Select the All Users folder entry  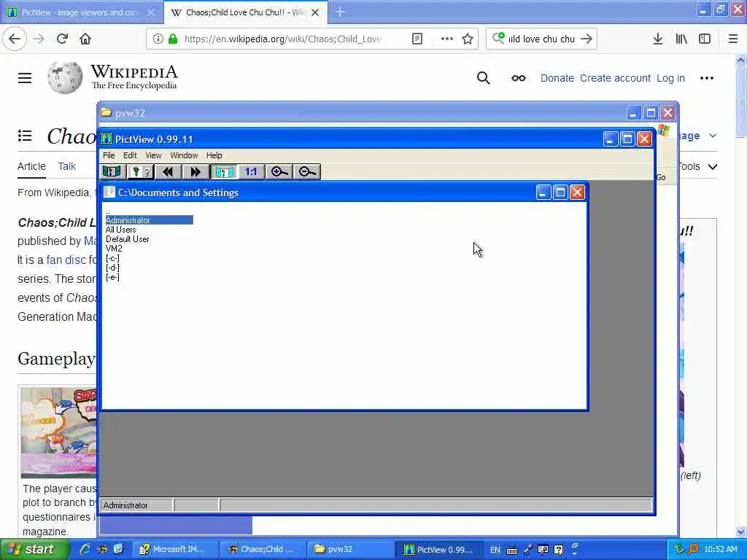[120, 230]
